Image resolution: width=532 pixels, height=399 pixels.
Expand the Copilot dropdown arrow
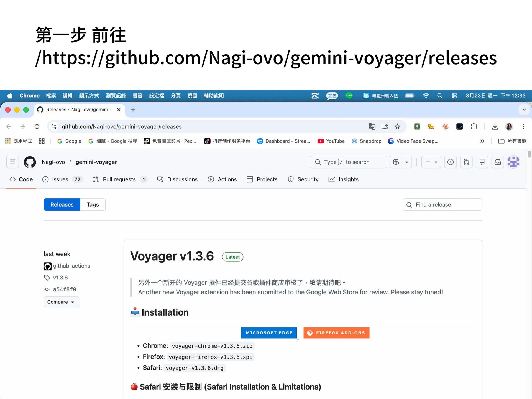[407, 162]
